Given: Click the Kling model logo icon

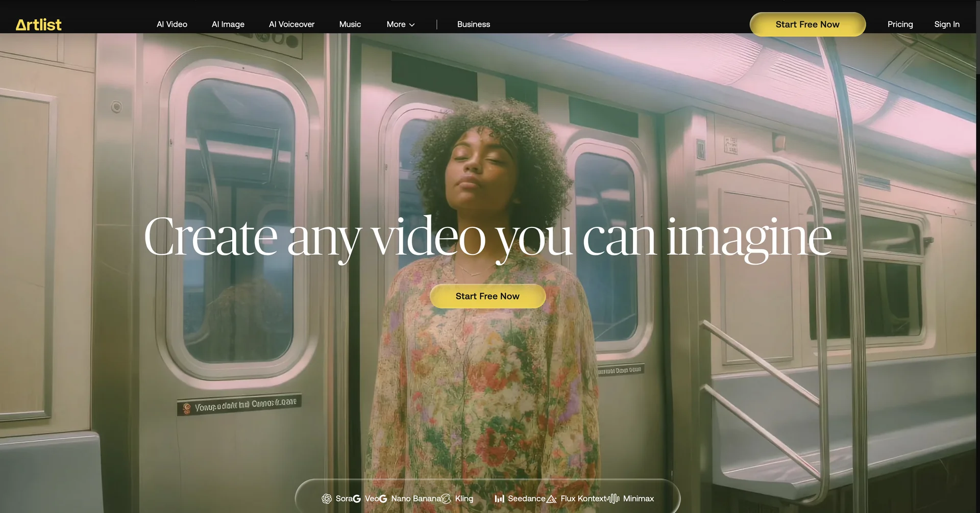Looking at the screenshot, I should pyautogui.click(x=446, y=499).
